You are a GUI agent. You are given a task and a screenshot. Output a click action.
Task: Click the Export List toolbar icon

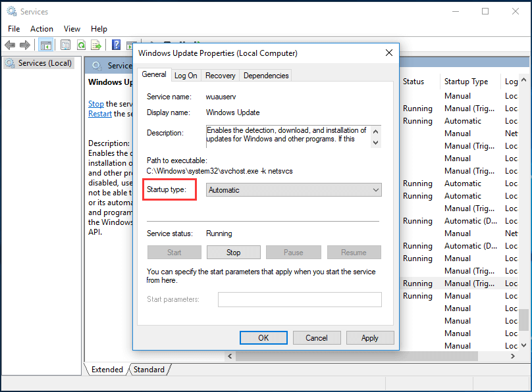tap(96, 45)
